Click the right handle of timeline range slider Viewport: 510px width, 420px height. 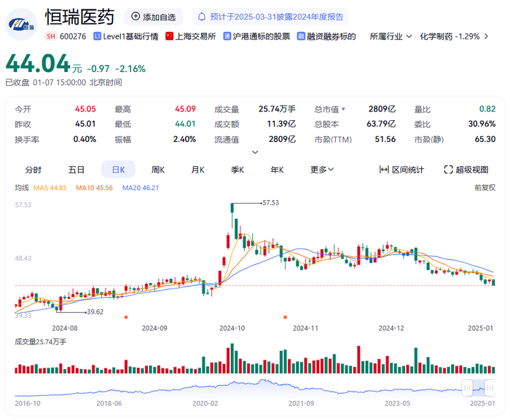(490, 387)
